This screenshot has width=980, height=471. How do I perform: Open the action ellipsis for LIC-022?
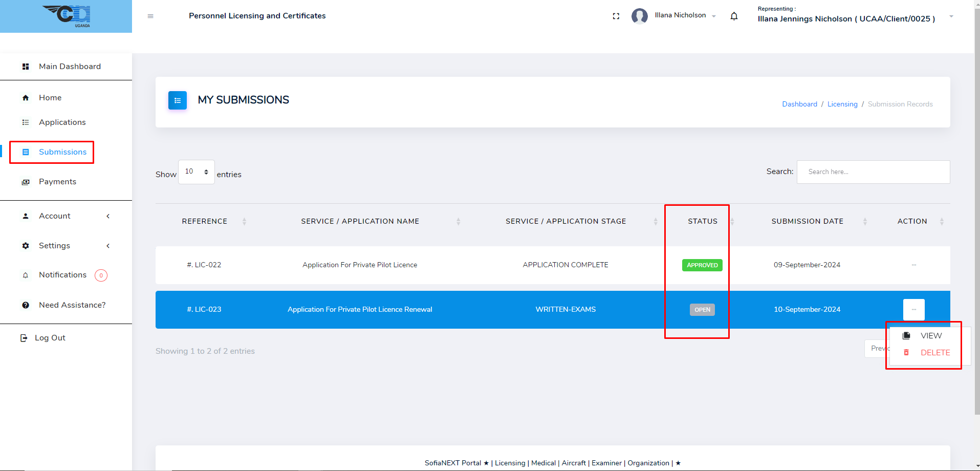[x=913, y=265]
